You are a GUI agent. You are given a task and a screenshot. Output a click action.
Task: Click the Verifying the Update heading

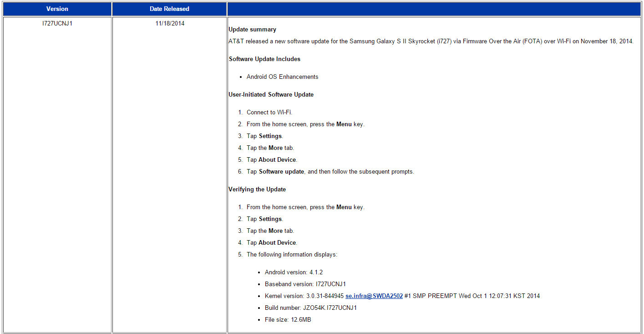tap(257, 189)
